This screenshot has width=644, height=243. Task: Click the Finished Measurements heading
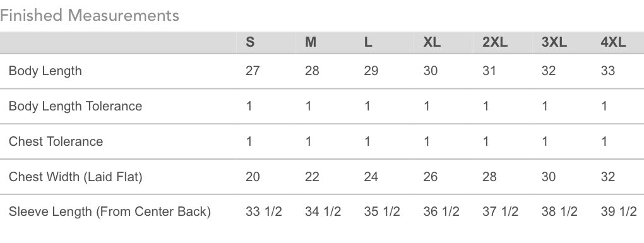click(x=90, y=16)
